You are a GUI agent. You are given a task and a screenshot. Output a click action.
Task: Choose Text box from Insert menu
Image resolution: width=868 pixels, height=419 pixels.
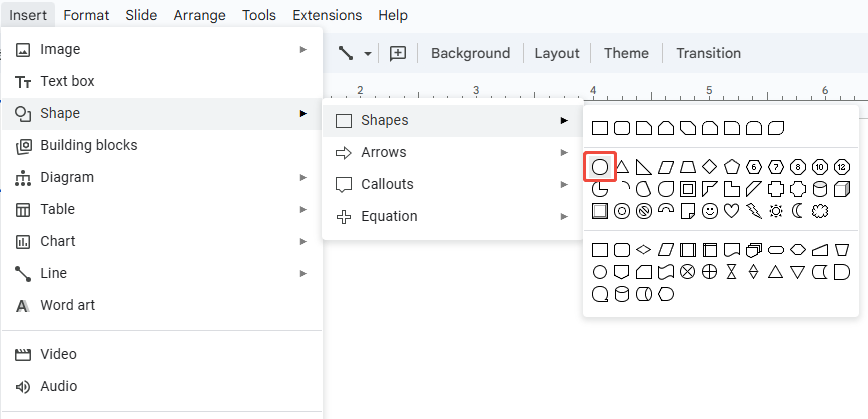[x=67, y=81]
